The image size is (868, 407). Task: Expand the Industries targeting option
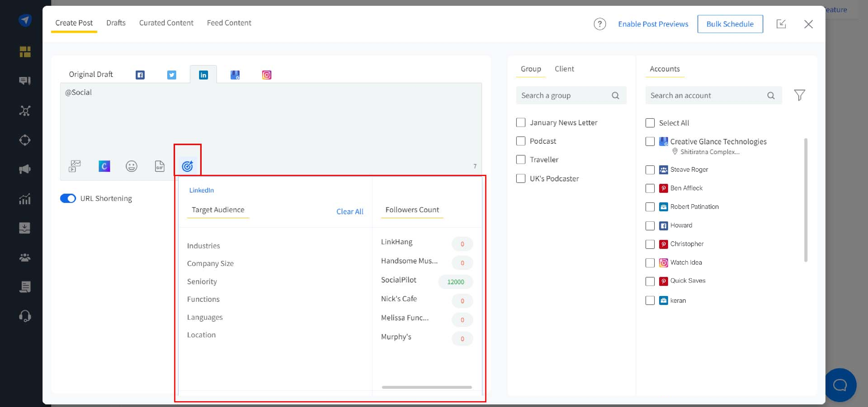pyautogui.click(x=203, y=246)
